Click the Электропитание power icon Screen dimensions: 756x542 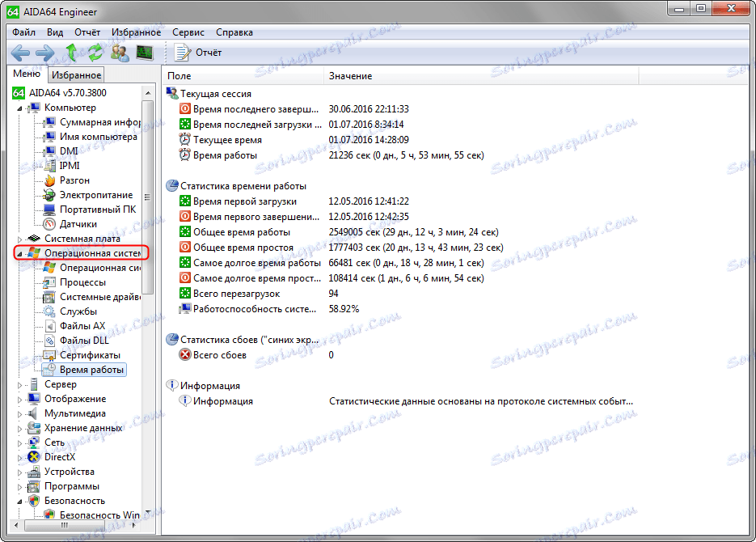pos(49,195)
